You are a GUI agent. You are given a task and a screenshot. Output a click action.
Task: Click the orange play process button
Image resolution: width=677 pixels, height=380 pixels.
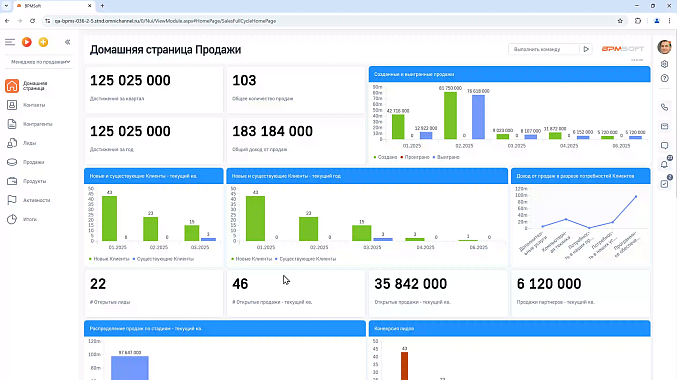click(x=27, y=42)
